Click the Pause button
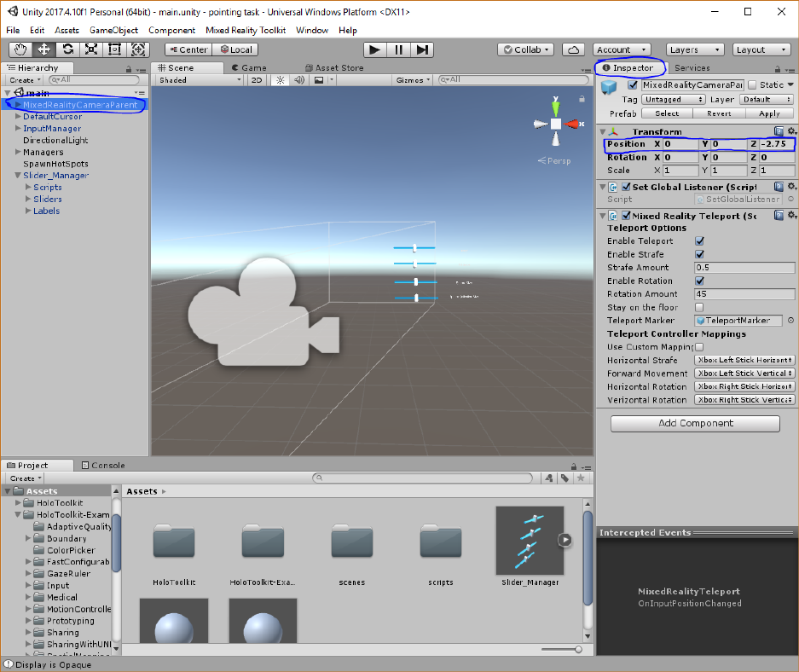799x672 pixels. click(x=398, y=49)
